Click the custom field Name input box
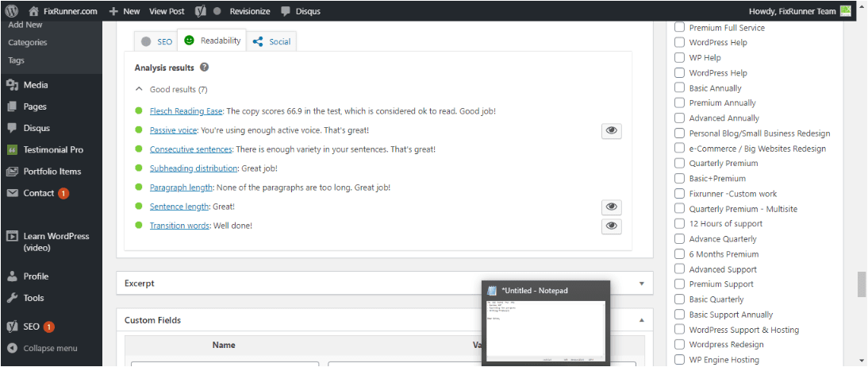 225,365
